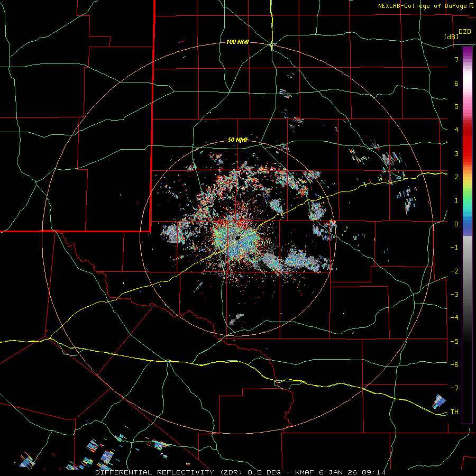The image size is (476, 476).
Task: Click the -6 value on the ZDR scale
Action: click(454, 364)
